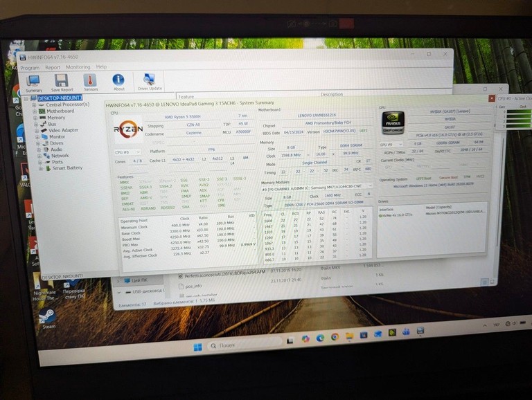Click the Motherboard icon in the tree

(42, 111)
